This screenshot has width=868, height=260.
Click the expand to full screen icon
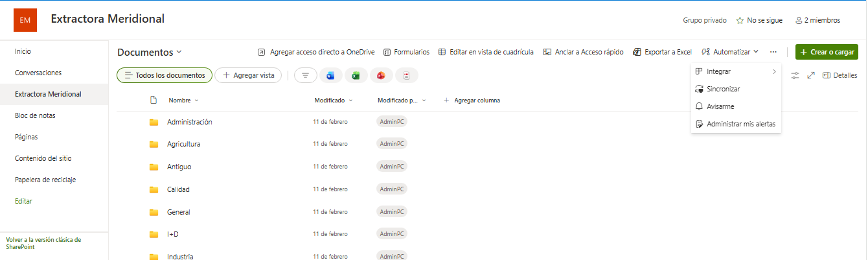click(x=811, y=76)
